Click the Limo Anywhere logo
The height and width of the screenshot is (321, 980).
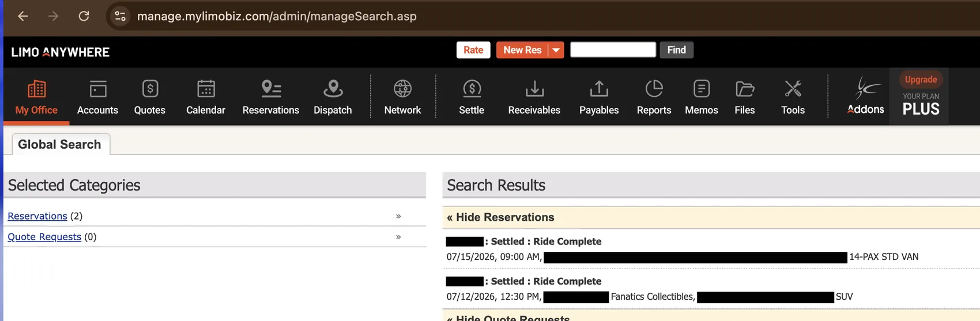(61, 52)
